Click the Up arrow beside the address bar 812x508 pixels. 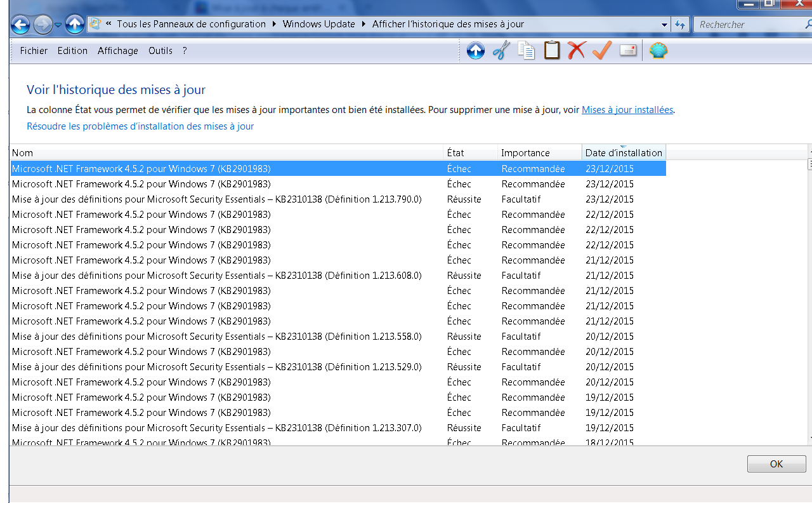point(75,25)
